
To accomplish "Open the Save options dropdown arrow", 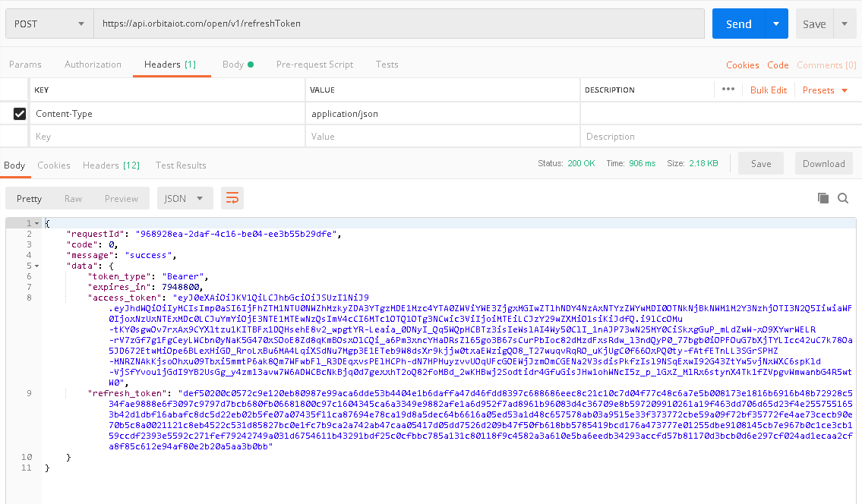I will [845, 24].
